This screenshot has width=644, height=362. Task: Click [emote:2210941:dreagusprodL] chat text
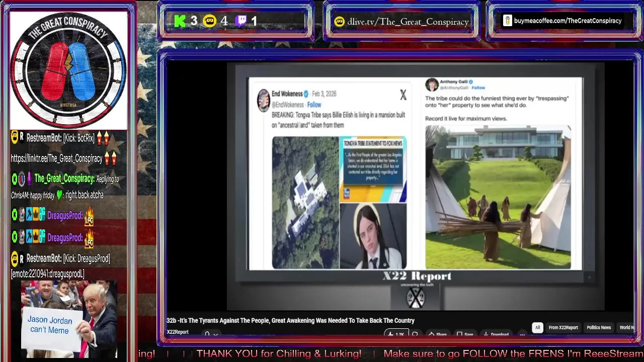[47, 274]
